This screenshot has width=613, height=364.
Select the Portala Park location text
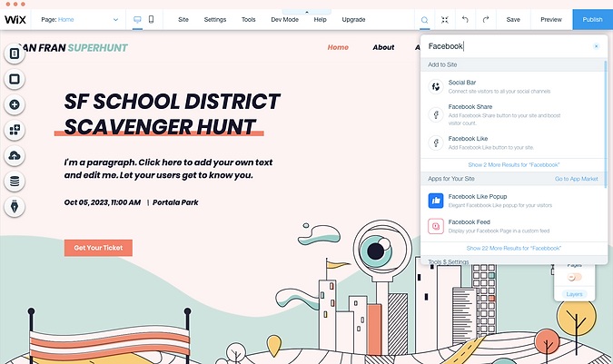pos(175,202)
